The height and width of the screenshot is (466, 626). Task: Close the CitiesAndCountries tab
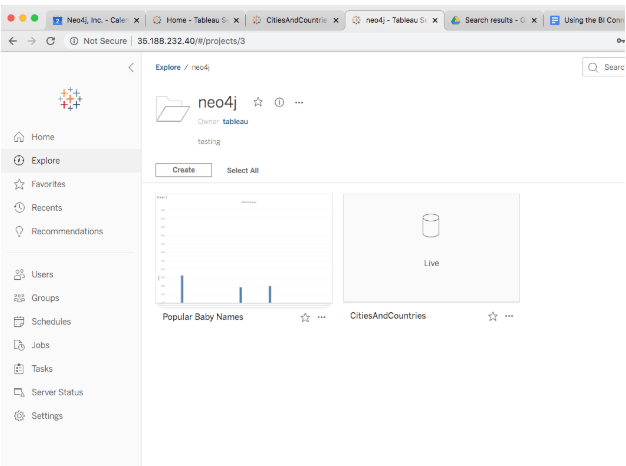(x=336, y=20)
